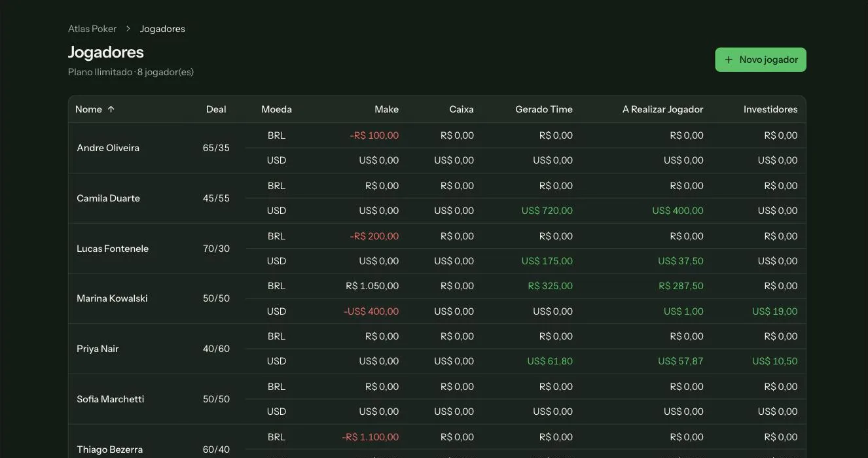Viewport: 868px width, 458px height.
Task: Click the ascending sort arrow beside Nome
Action: tap(111, 109)
